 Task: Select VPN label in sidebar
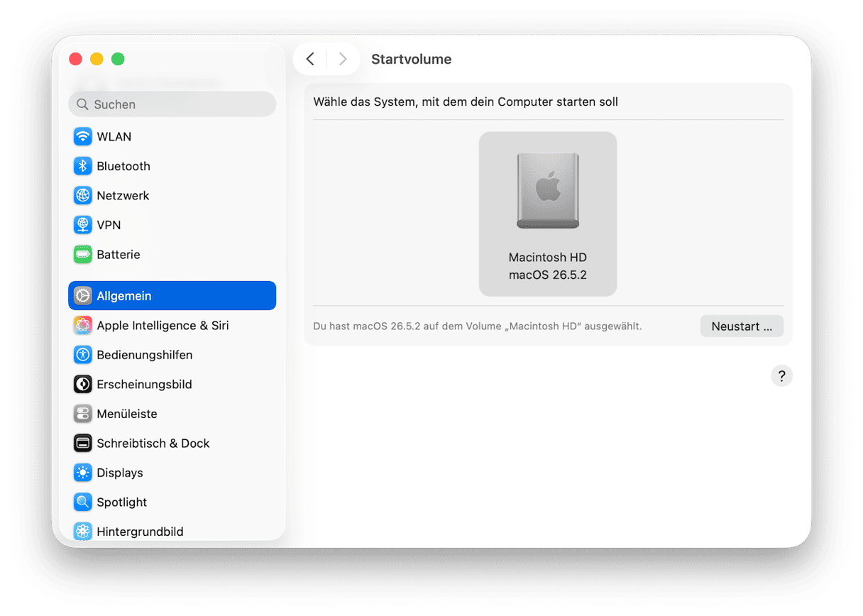[x=109, y=225]
